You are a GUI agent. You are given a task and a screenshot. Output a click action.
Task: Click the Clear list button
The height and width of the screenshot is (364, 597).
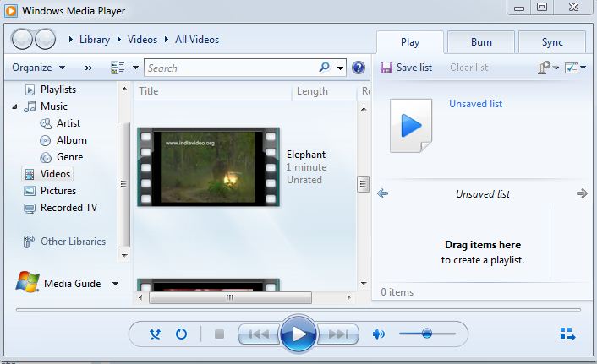[468, 68]
